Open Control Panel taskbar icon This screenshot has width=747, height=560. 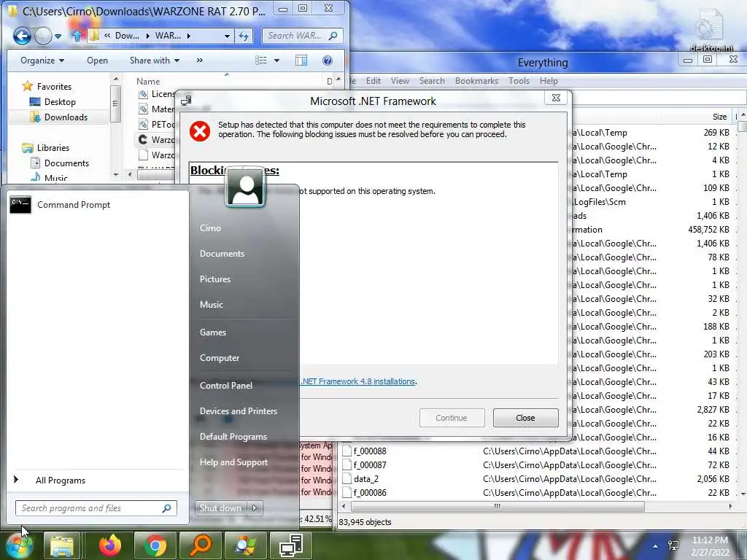click(x=246, y=545)
